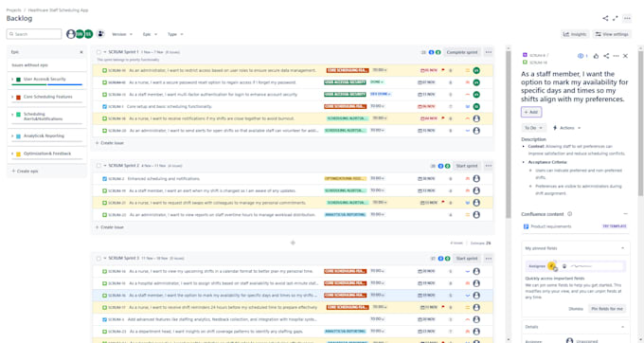Collapse the Details section

point(622,327)
